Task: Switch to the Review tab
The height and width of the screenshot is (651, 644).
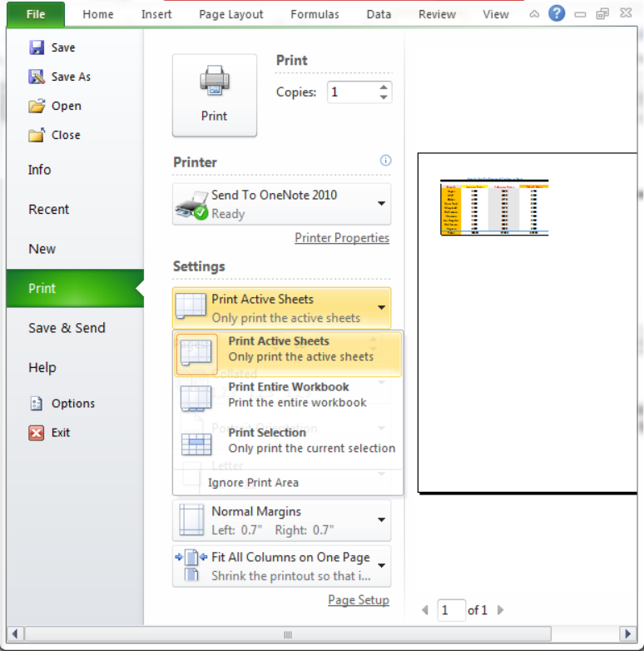Action: [437, 14]
